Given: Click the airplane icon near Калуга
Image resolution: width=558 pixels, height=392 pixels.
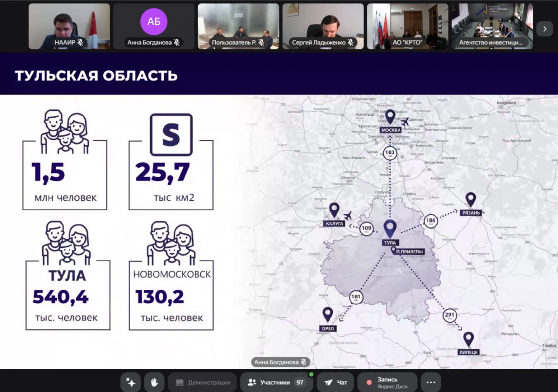Looking at the screenshot, I should click(x=347, y=215).
